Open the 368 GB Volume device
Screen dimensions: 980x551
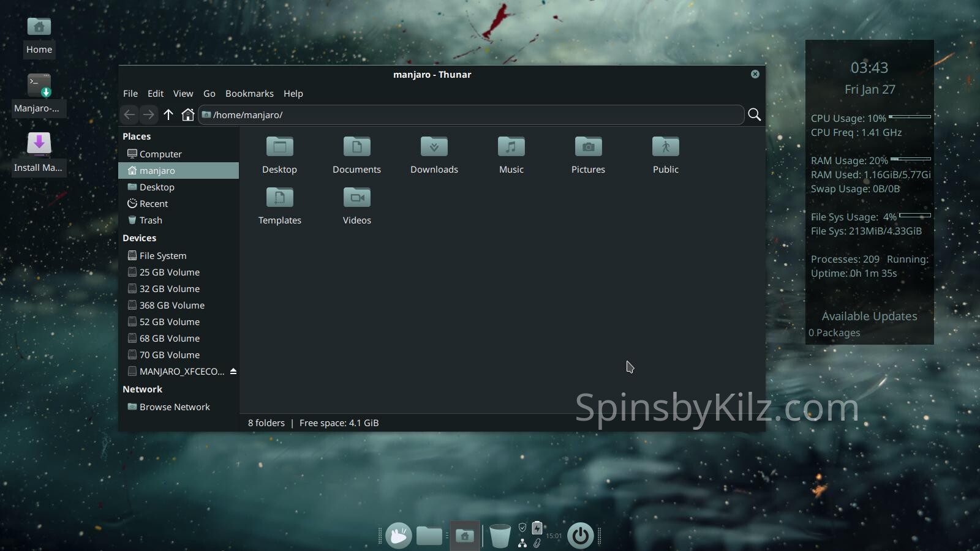click(171, 305)
